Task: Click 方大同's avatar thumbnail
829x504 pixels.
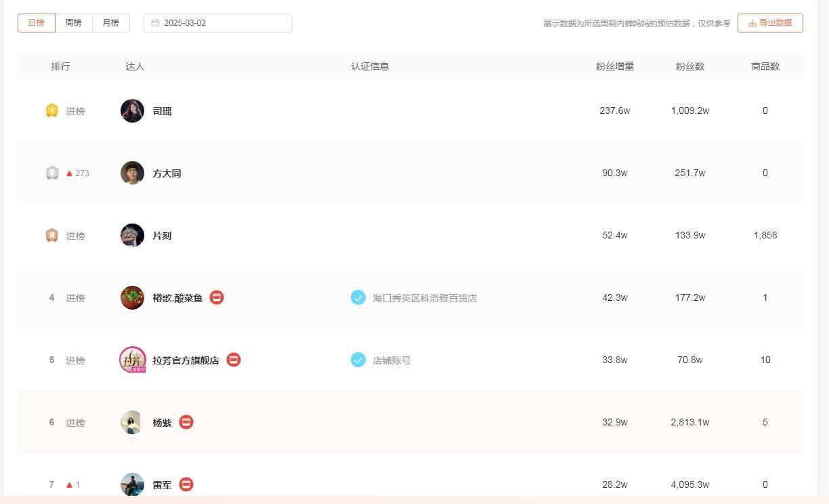Action: click(x=132, y=173)
